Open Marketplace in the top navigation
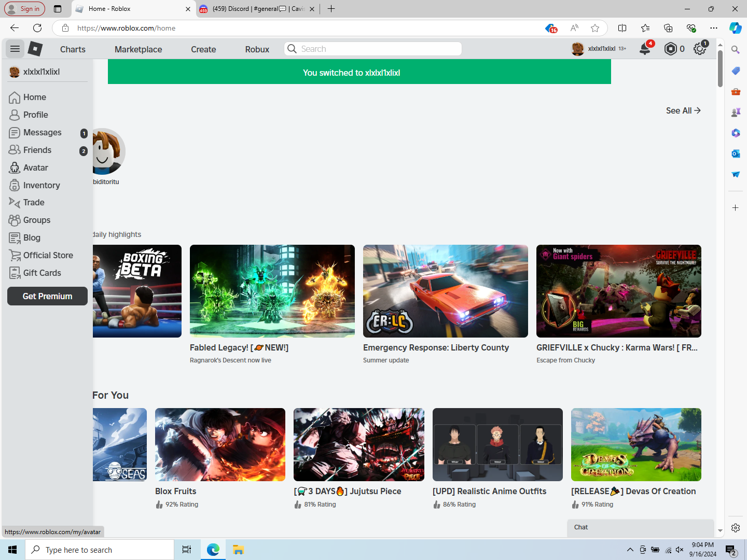747x560 pixels. (x=138, y=49)
